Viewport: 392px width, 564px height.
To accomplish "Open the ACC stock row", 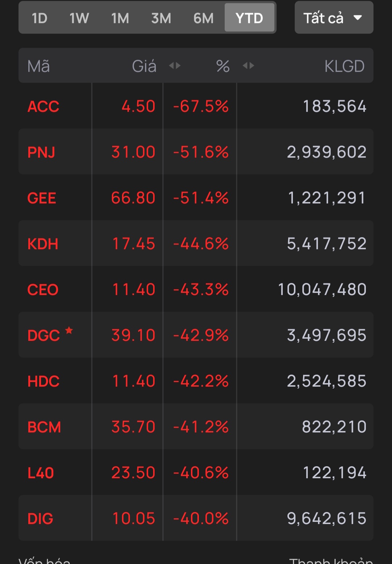I will pos(196,106).
